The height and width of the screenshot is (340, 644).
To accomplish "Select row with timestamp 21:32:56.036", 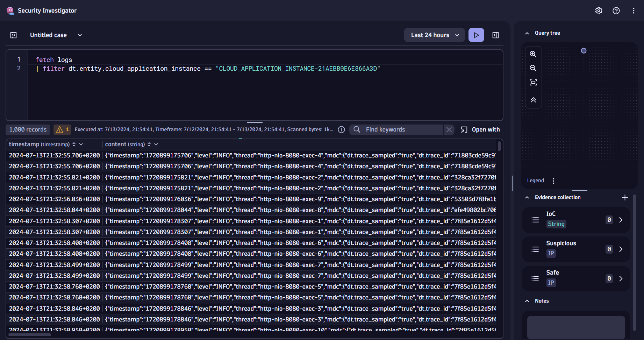I will [x=251, y=199].
